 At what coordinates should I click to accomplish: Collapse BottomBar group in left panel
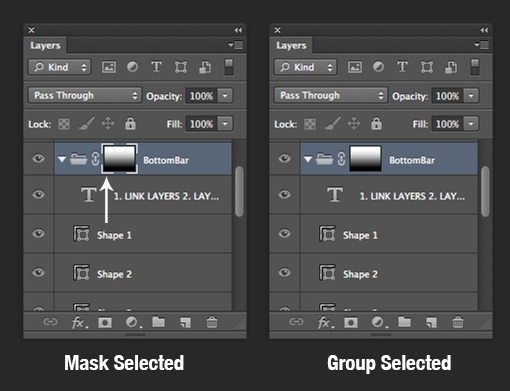[62, 159]
